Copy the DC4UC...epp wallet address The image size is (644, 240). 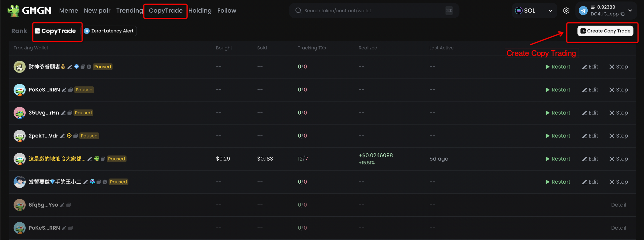[x=623, y=14]
